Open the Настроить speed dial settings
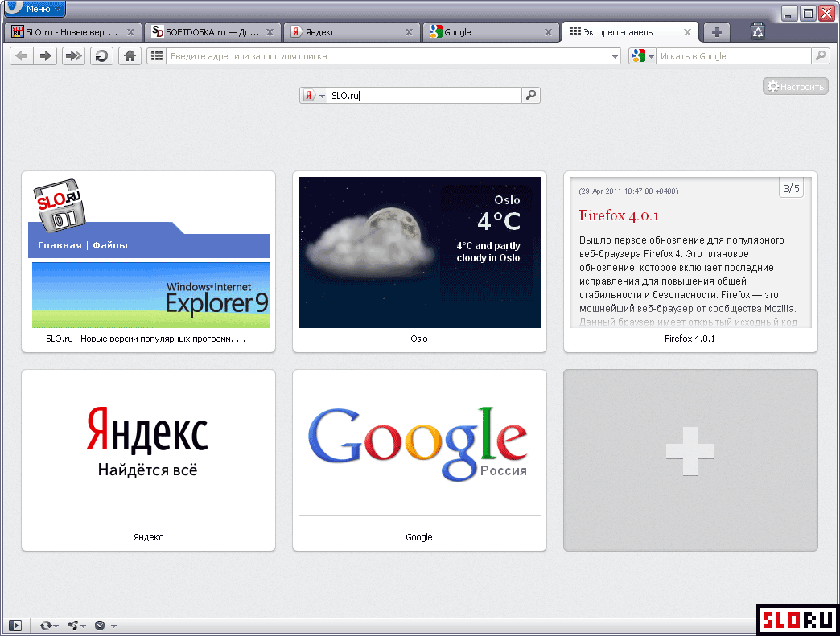The height and width of the screenshot is (636, 840). (x=796, y=86)
